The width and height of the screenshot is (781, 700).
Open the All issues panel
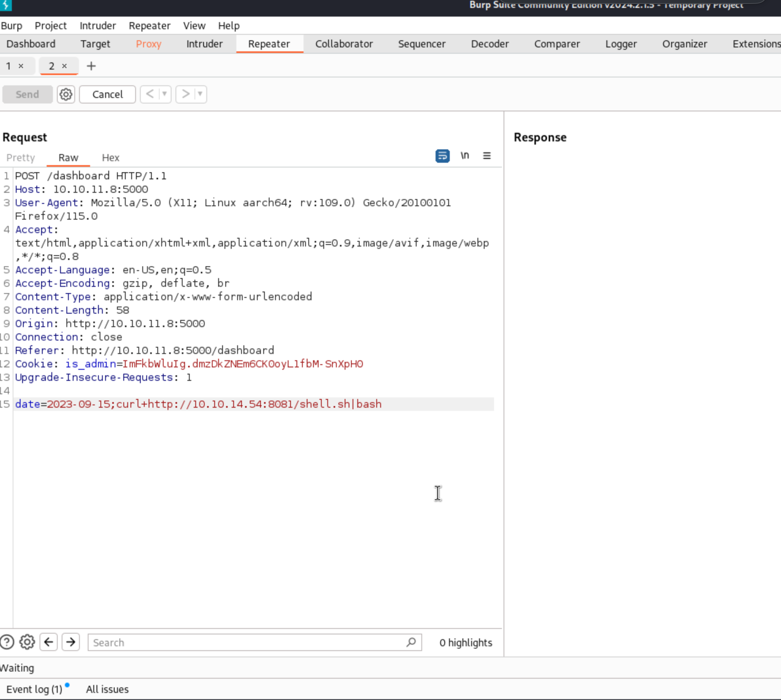tap(107, 689)
